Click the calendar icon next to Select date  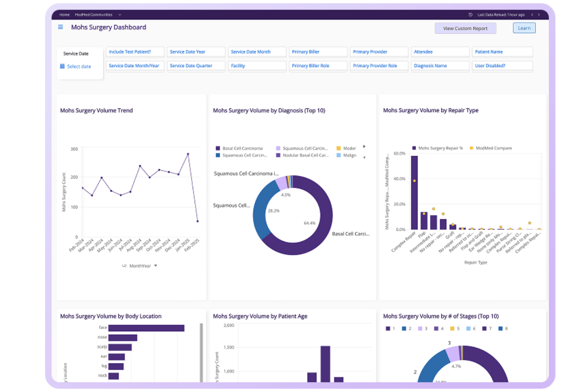[x=62, y=66]
